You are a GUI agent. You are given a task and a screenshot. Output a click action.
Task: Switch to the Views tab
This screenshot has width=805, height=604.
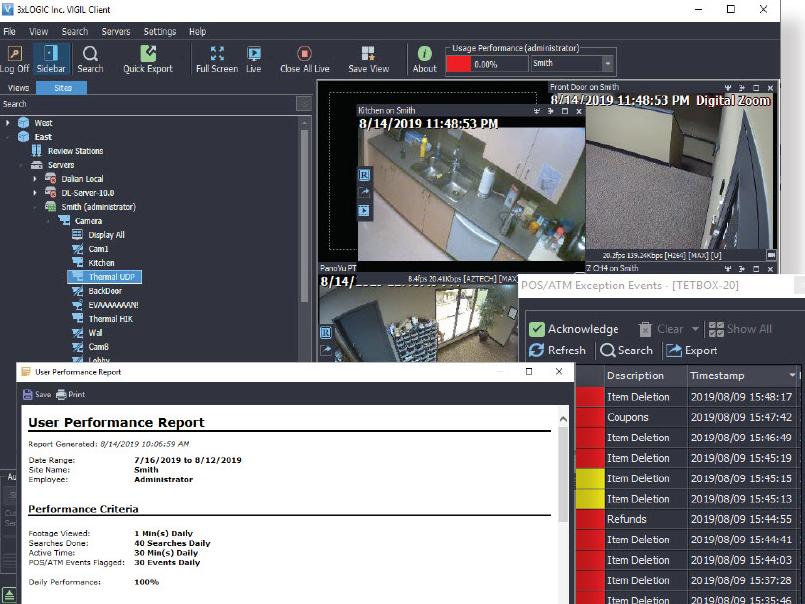tap(19, 88)
